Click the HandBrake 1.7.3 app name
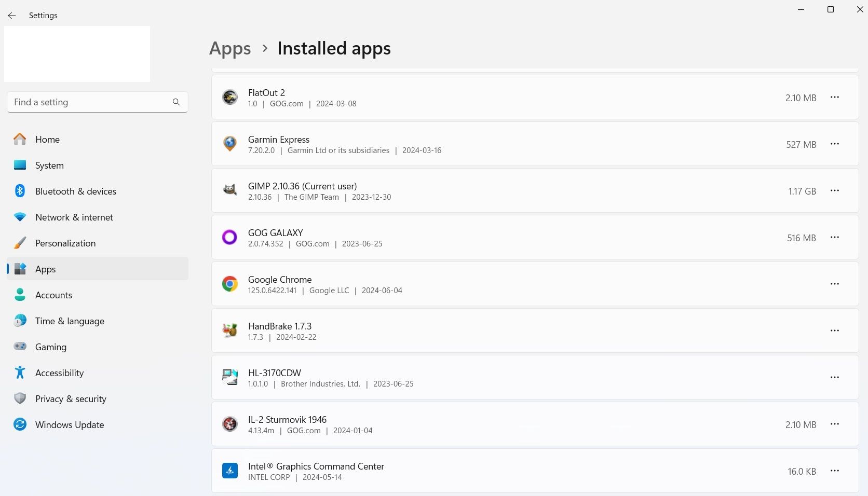The width and height of the screenshot is (868, 496). (280, 326)
